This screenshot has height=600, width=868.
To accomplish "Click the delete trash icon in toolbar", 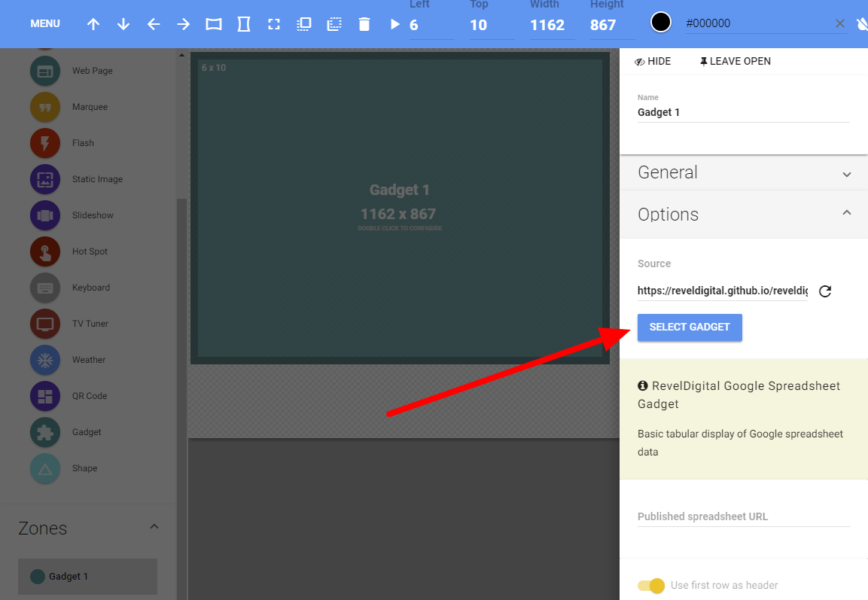I will (364, 24).
